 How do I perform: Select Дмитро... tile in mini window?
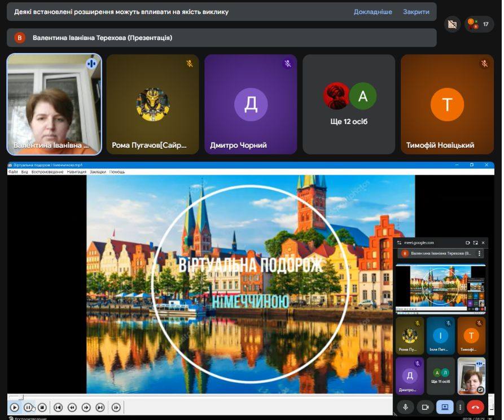point(410,376)
